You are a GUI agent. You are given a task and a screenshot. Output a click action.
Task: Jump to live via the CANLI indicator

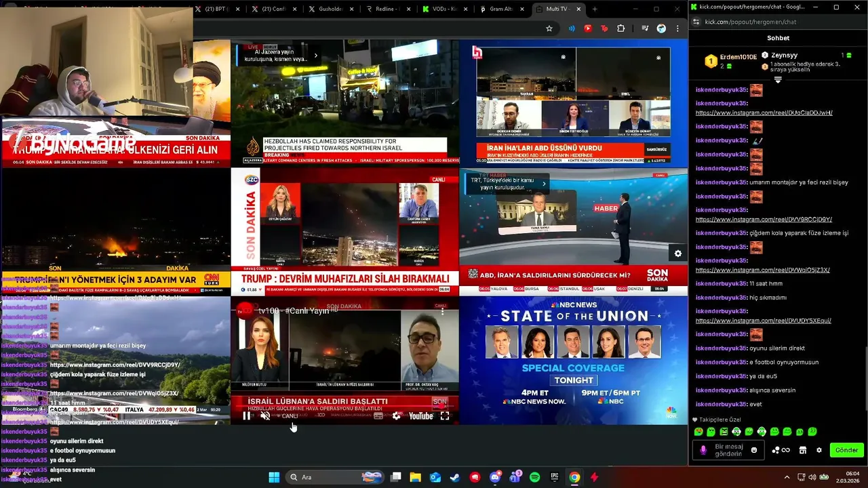pos(288,416)
